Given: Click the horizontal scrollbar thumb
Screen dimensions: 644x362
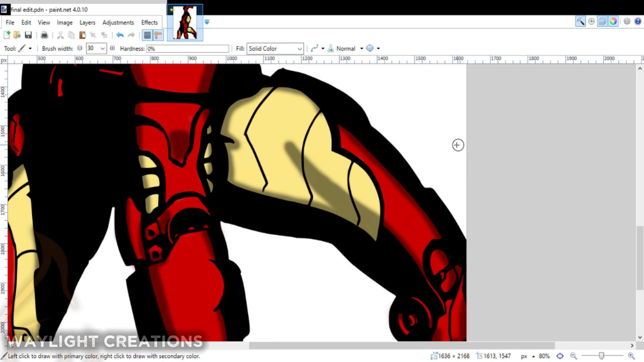Looking at the screenshot, I should 402,345.
